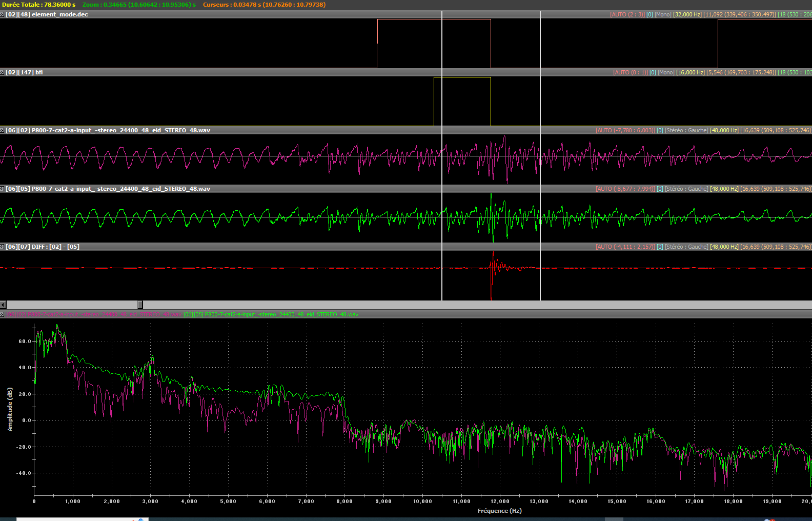Click AUTO (2 : 3) scale label on element_mode.dec

627,14
